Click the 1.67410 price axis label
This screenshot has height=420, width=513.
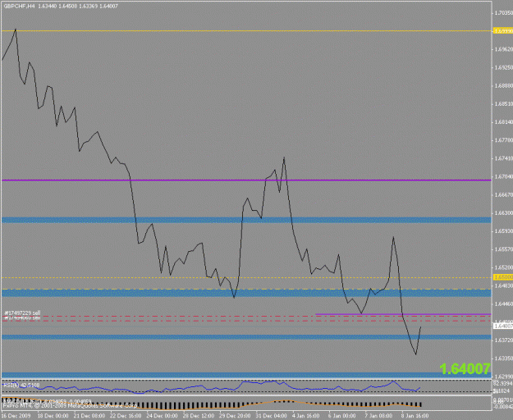click(504, 158)
